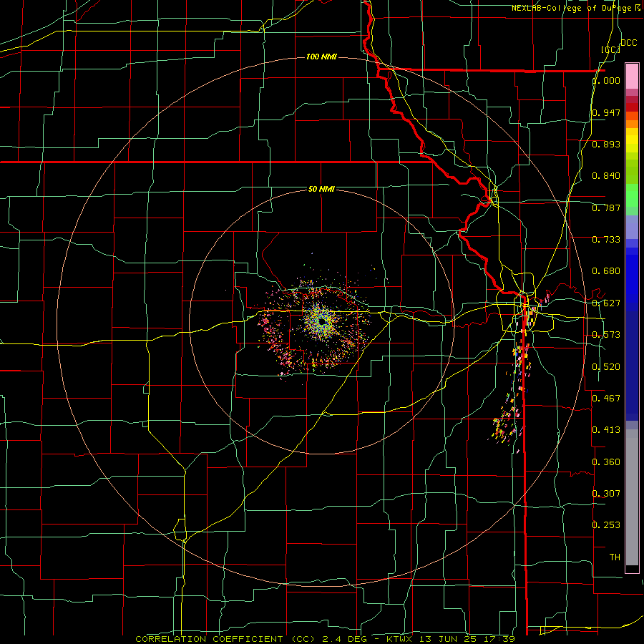The width and height of the screenshot is (644, 644).
Task: Click the gray low-value segment of color bar
Action: 632,497
